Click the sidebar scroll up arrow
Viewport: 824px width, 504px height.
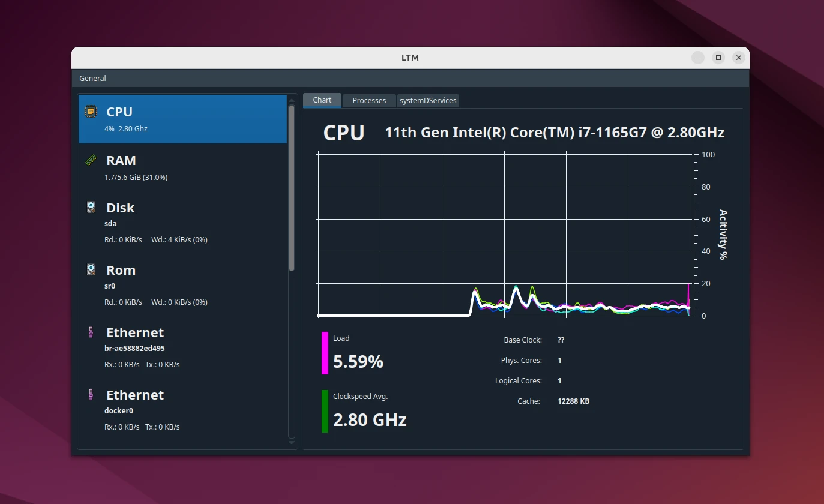pyautogui.click(x=292, y=100)
